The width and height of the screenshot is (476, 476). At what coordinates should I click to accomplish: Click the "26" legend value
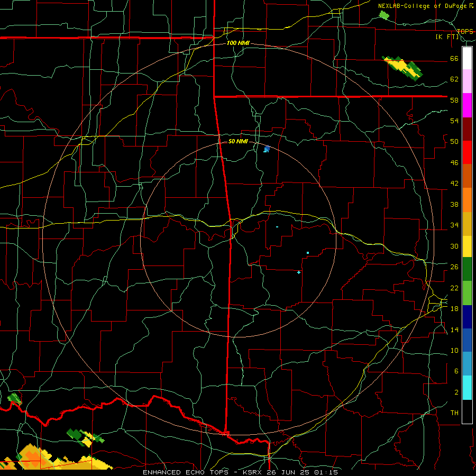point(454,267)
